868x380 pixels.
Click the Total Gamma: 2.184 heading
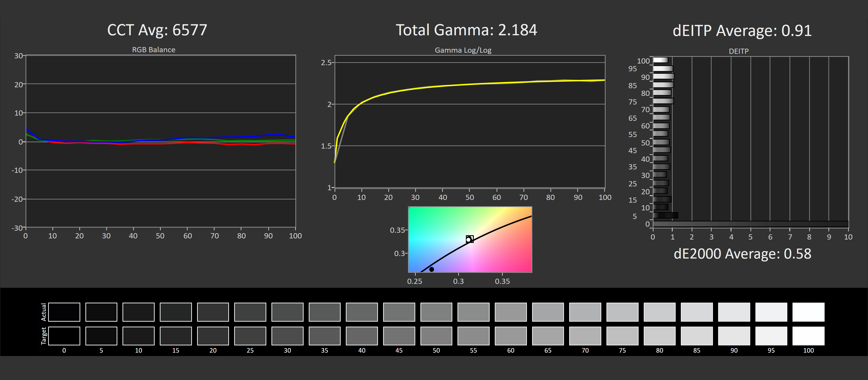(466, 30)
